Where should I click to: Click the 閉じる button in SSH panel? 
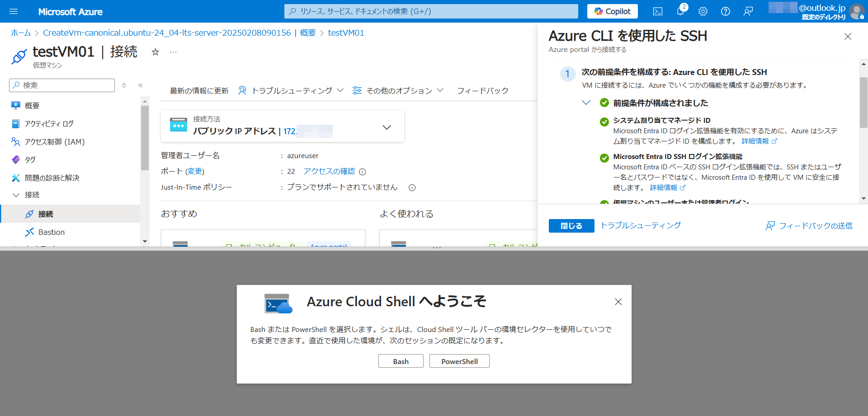point(571,226)
